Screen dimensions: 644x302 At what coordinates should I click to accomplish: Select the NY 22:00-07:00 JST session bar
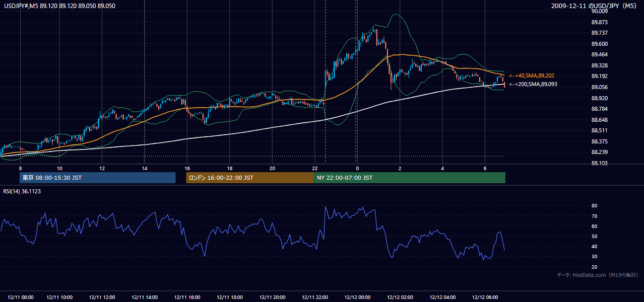410,178
